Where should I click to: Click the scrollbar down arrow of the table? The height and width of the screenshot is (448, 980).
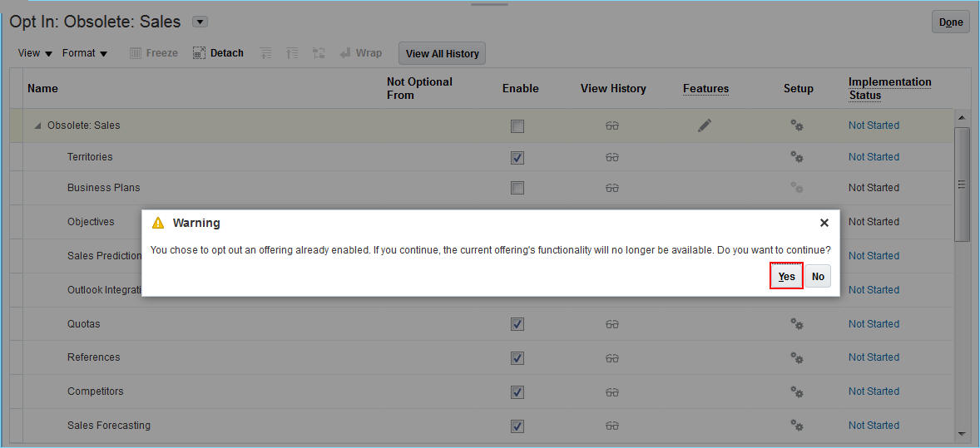tap(963, 433)
